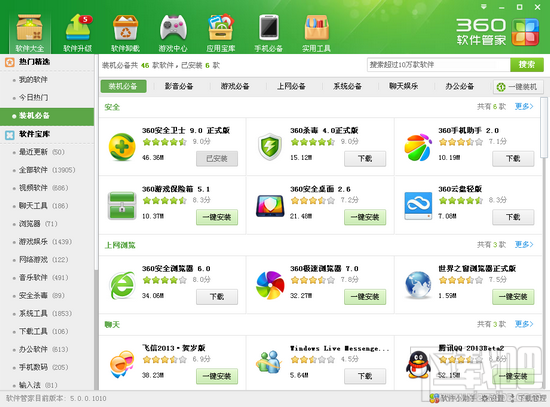
Task: Click the 一键装机 button
Action: 518,87
